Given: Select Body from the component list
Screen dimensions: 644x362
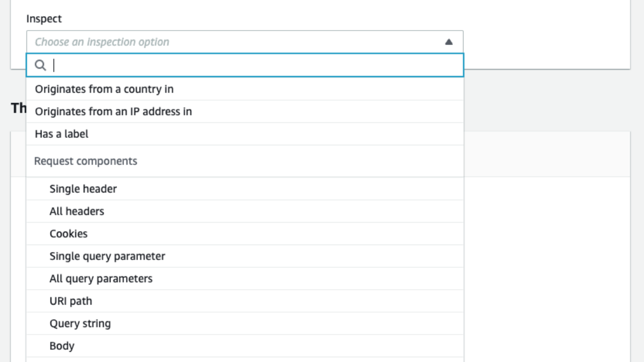Looking at the screenshot, I should tap(62, 346).
